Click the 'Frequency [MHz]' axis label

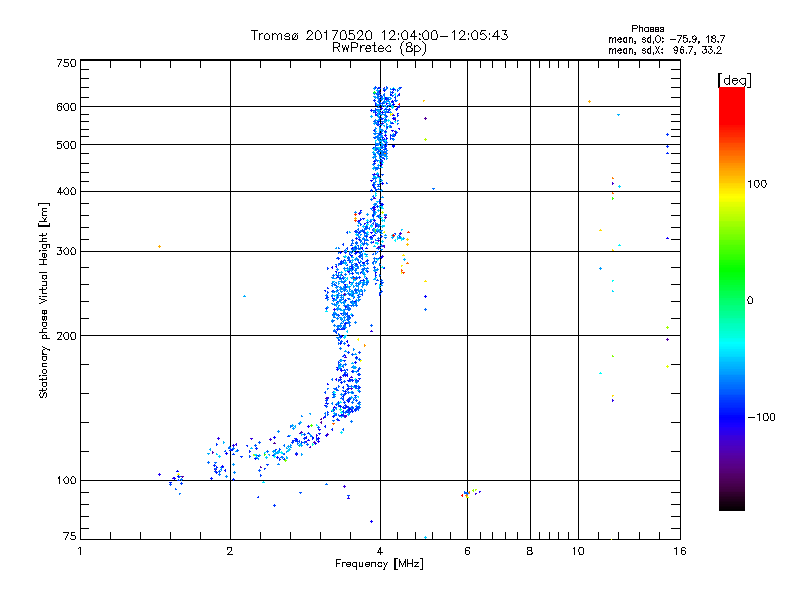[379, 564]
